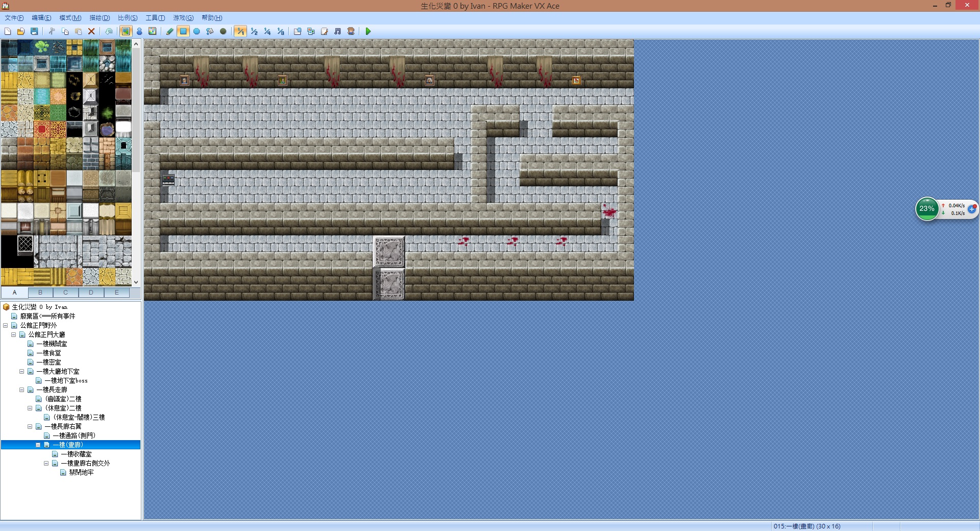Select the 禁閉地牢 map in the tree

[x=81, y=472]
